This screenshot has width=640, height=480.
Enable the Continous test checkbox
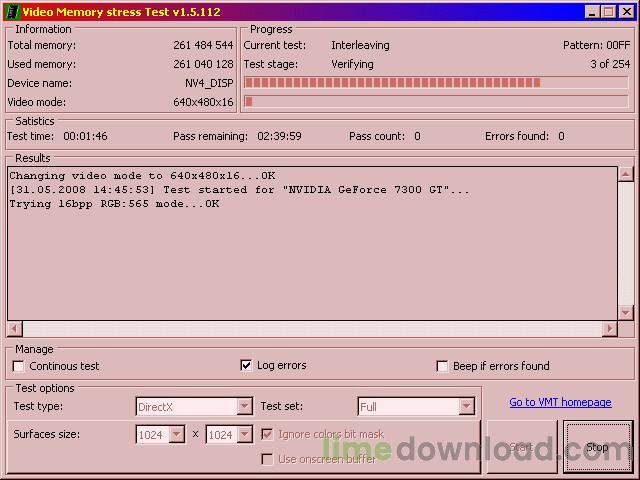click(x=18, y=366)
